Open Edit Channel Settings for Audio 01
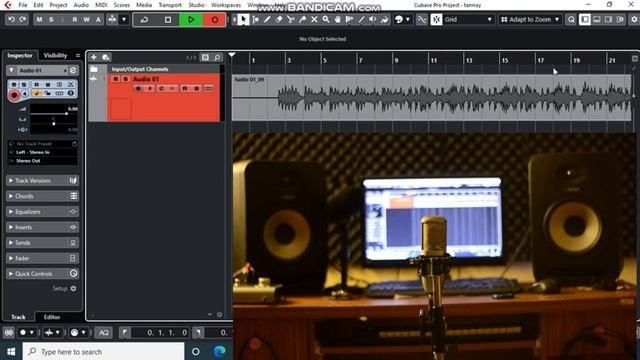This screenshot has width=640, height=360. tap(73, 70)
